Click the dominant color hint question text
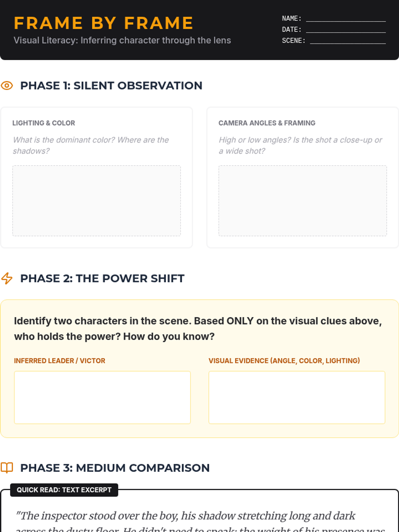 point(91,145)
